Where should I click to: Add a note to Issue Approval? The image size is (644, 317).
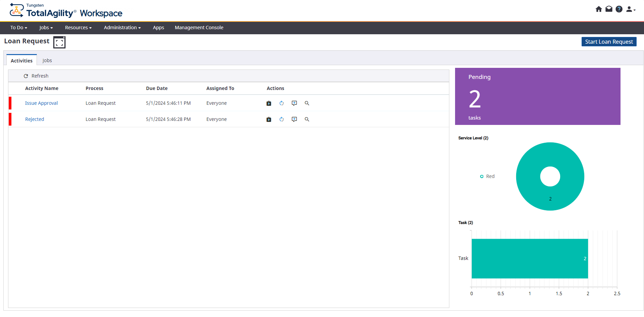[294, 103]
